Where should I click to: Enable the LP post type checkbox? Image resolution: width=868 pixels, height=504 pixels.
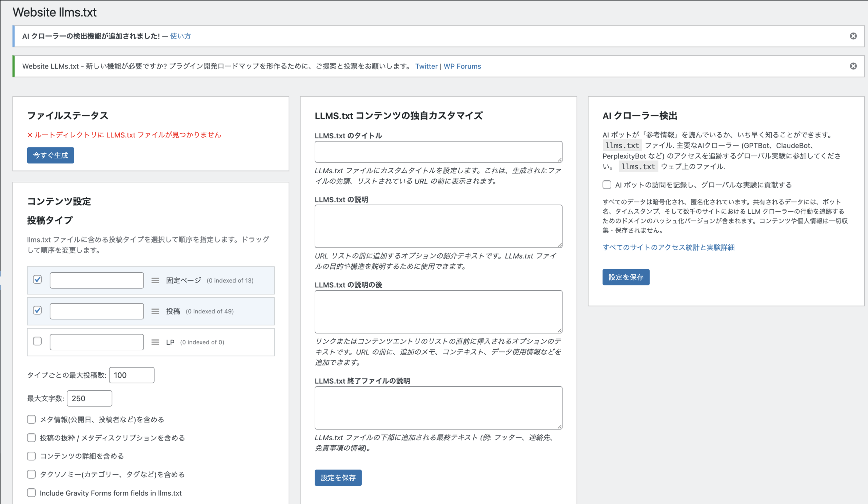click(37, 341)
